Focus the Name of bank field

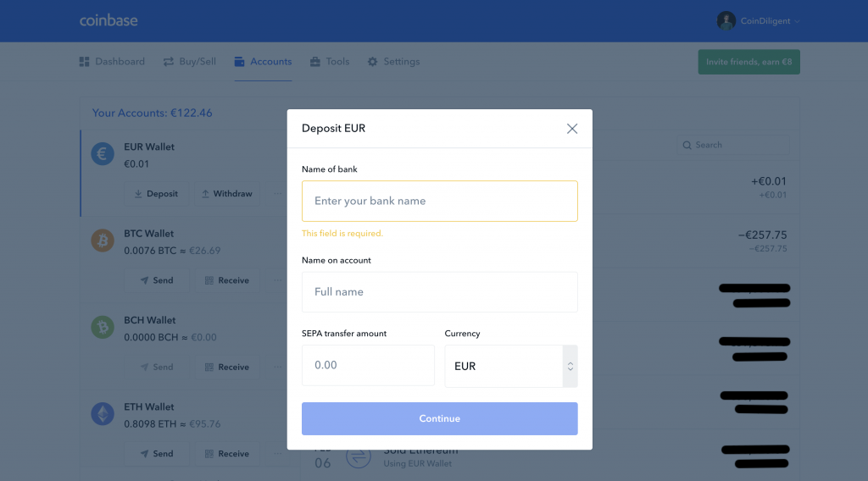coord(439,202)
